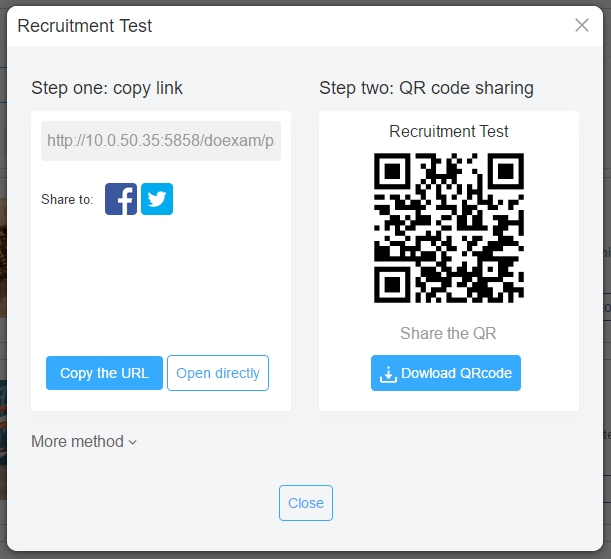Click the Share to label
This screenshot has height=559, width=611.
[67, 199]
